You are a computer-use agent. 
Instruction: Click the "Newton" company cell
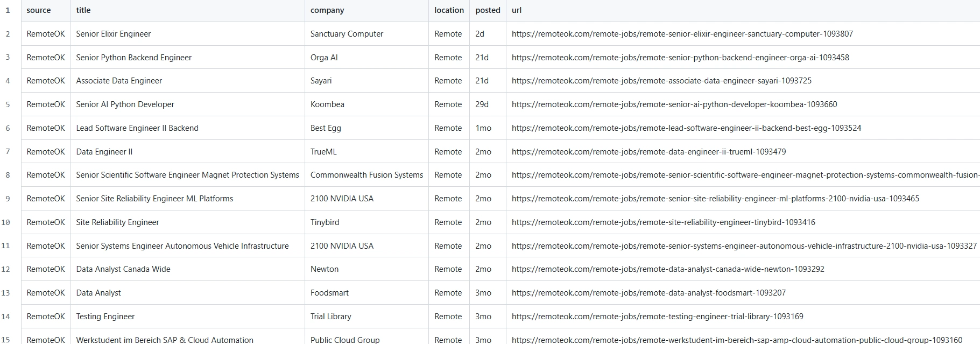pyautogui.click(x=325, y=269)
